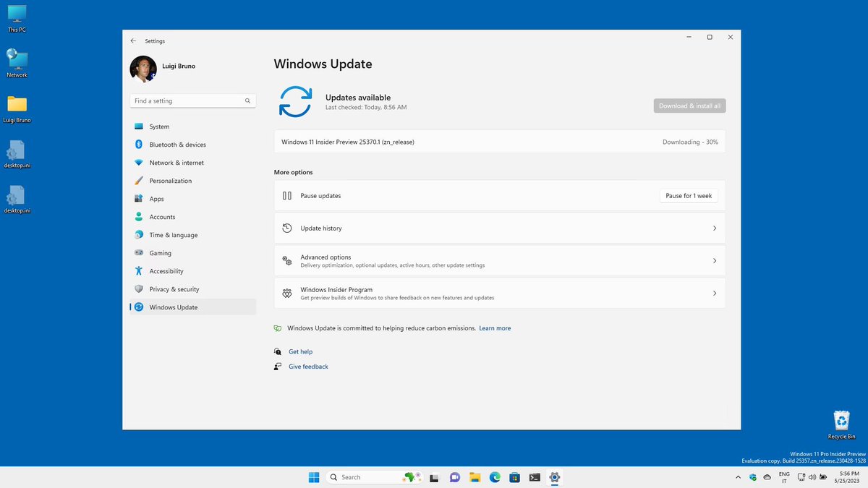Select the Network desktop icon
868x488 pixels.
[17, 64]
